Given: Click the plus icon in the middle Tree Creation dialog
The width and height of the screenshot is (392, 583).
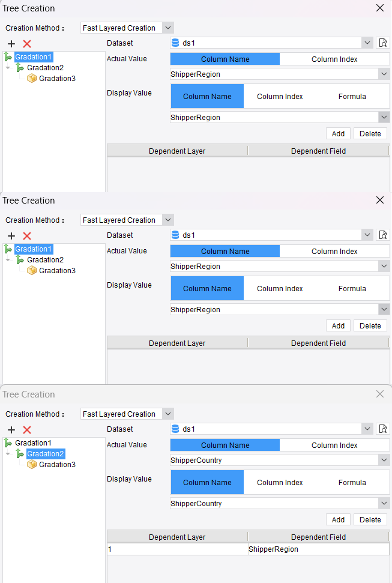Looking at the screenshot, I should tap(11, 236).
